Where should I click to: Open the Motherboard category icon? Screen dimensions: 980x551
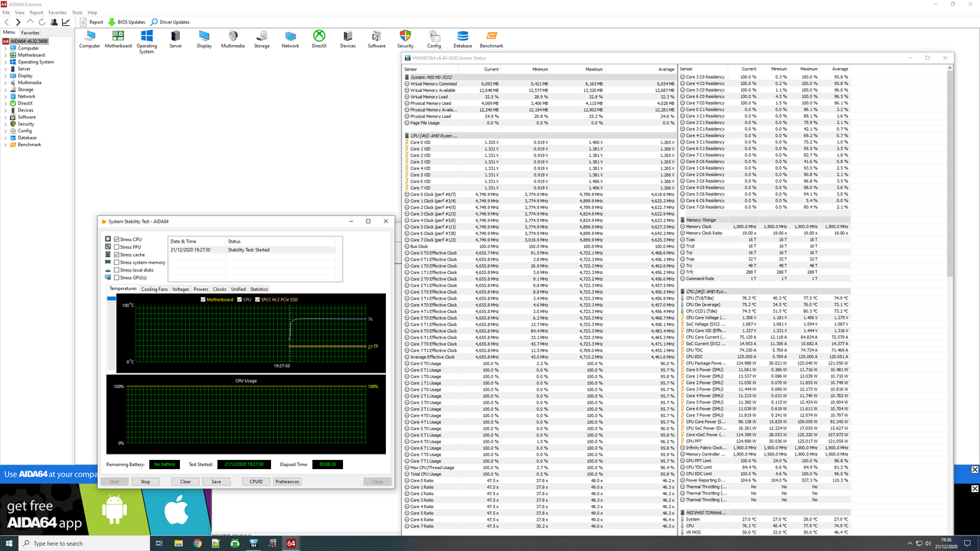(x=118, y=39)
